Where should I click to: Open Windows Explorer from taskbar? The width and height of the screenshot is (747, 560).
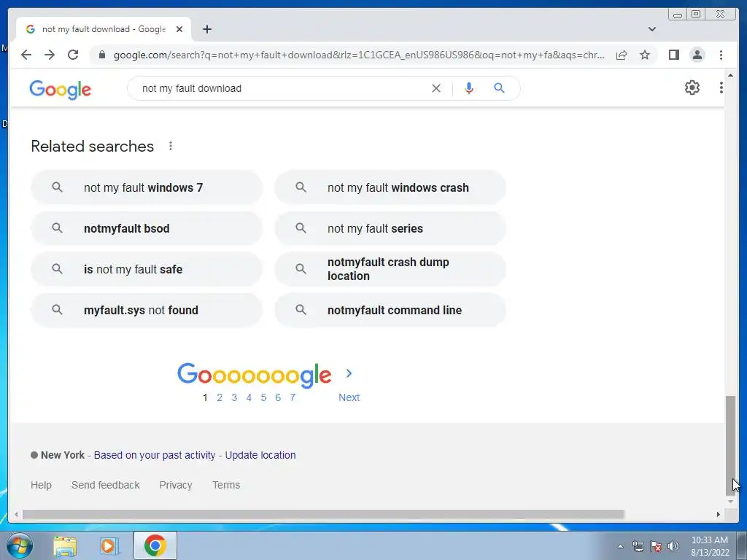pos(65,545)
